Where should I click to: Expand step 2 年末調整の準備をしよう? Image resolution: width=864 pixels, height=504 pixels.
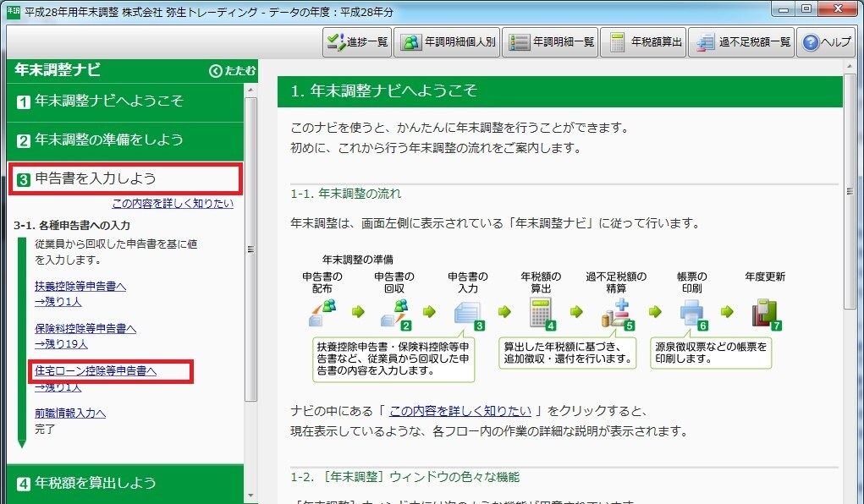(125, 140)
